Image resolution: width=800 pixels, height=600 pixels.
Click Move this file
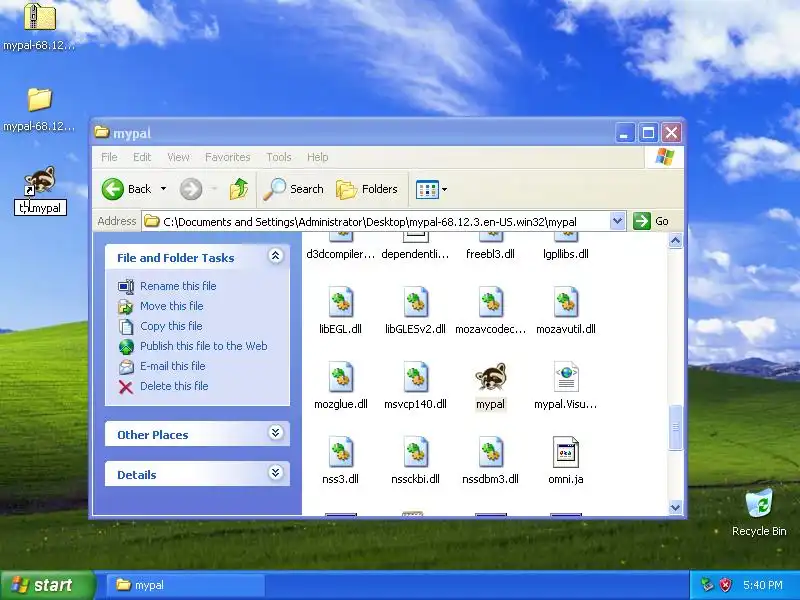tap(171, 306)
